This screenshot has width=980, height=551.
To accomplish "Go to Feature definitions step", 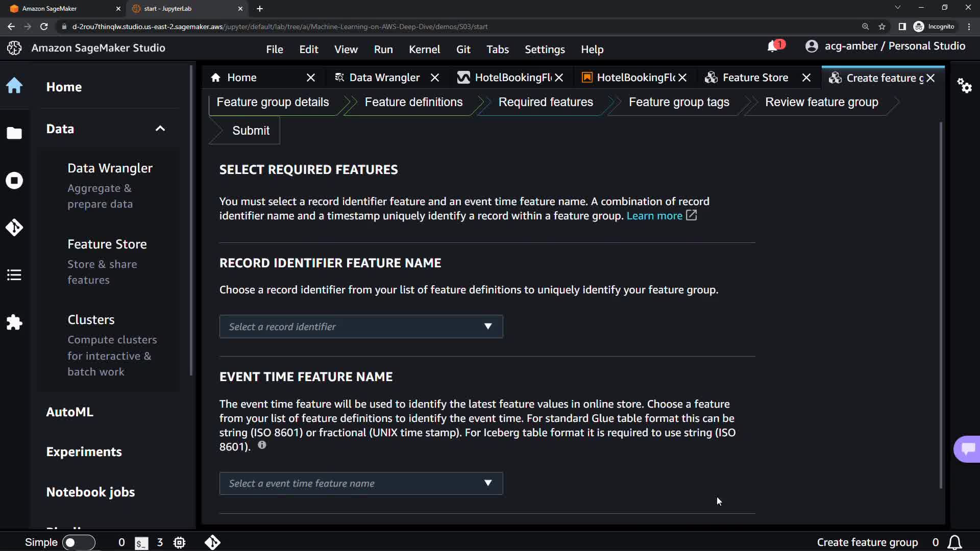I will [x=413, y=102].
